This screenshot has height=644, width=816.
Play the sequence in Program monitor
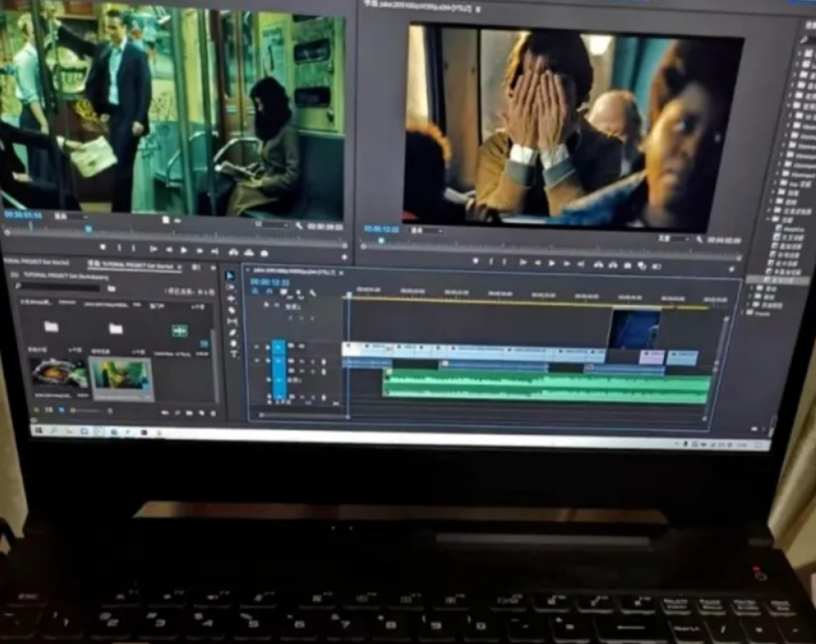click(552, 263)
